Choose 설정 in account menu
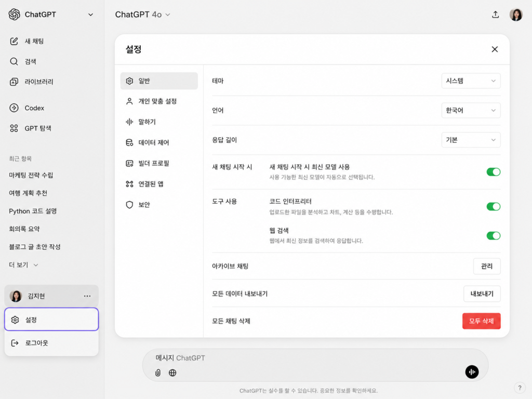532x399 pixels. pyautogui.click(x=51, y=320)
